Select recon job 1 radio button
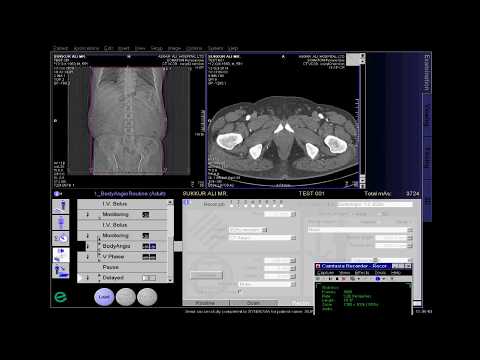Viewport: 480px width, 360px height. [231, 206]
